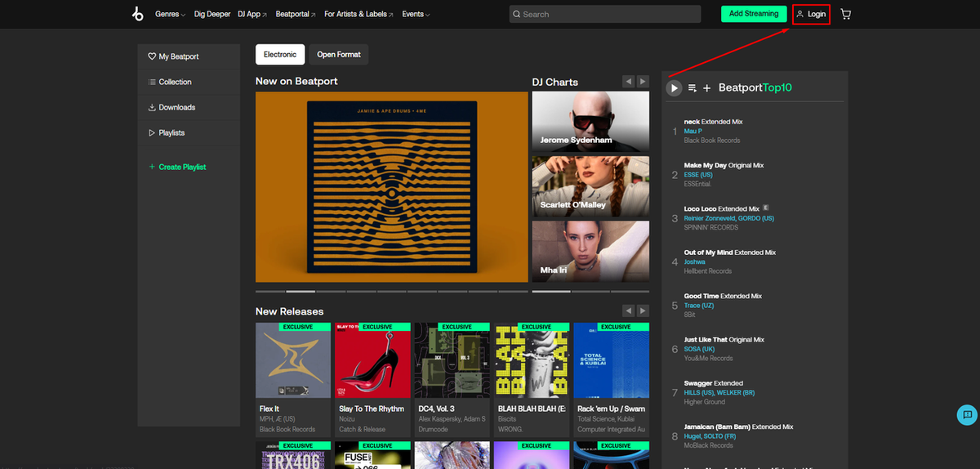The image size is (980, 469).
Task: Open DC4, Vol. 3 release cover
Action: point(452,360)
